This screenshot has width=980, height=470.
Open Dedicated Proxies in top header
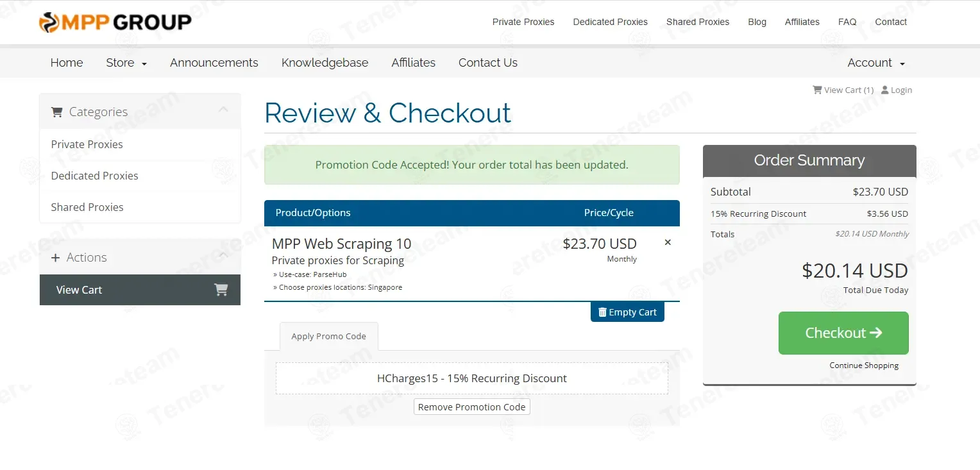pyautogui.click(x=611, y=22)
